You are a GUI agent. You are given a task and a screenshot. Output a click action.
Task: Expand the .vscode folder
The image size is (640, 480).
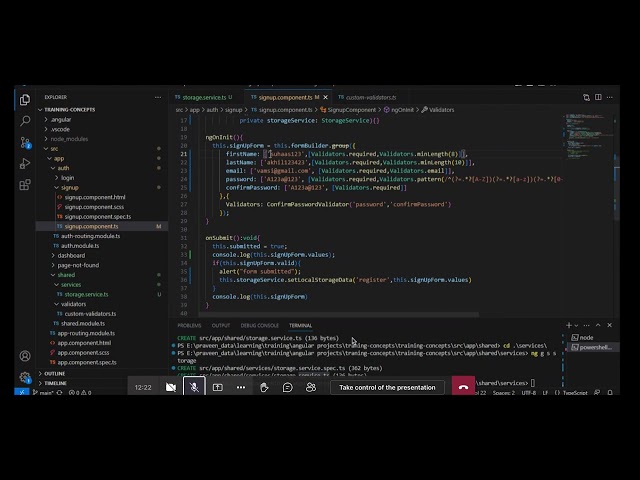click(60, 129)
